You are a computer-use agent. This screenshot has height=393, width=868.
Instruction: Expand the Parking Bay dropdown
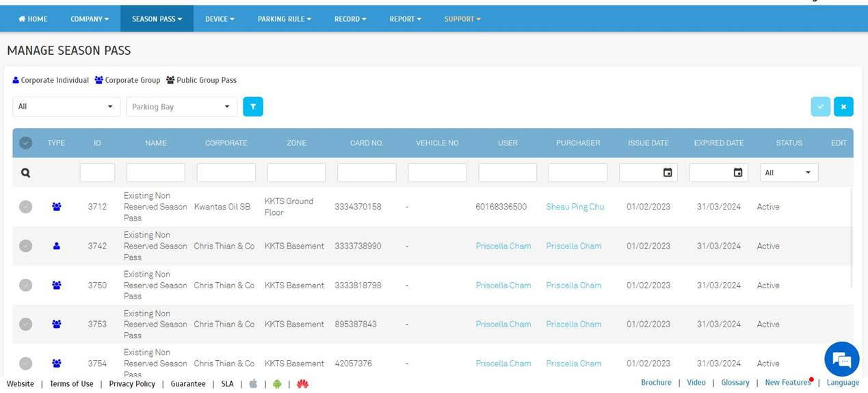tap(181, 107)
